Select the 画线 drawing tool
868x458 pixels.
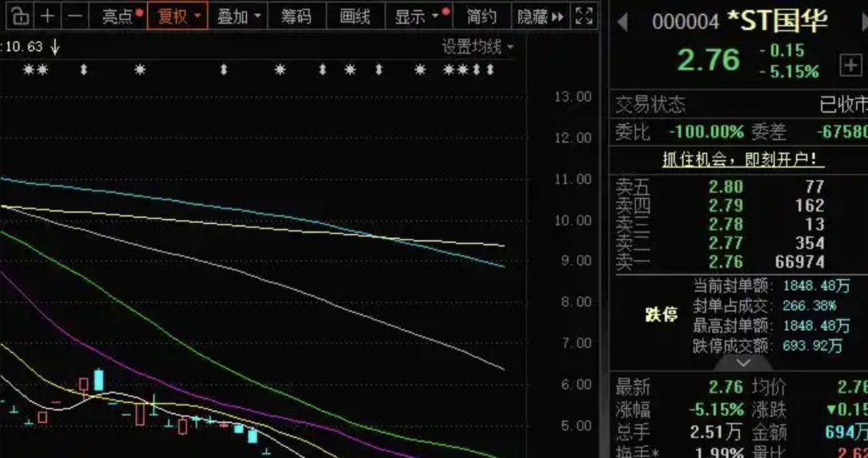355,16
